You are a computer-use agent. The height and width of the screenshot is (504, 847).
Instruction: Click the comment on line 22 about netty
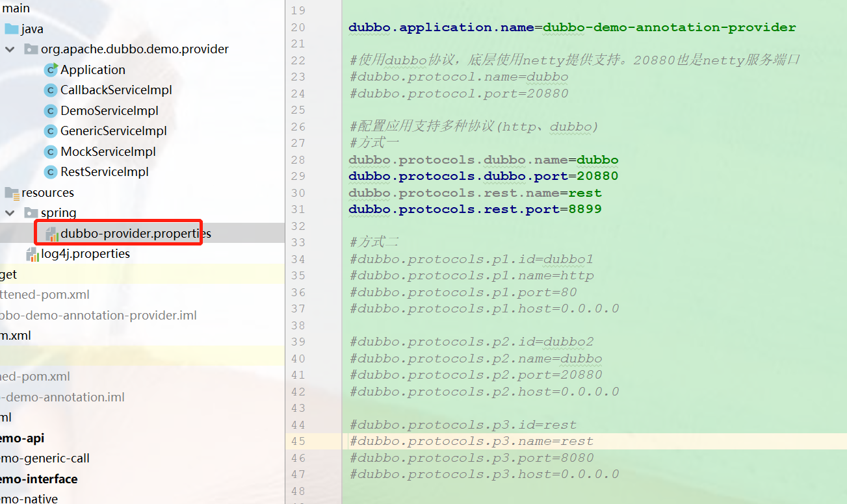574,60
